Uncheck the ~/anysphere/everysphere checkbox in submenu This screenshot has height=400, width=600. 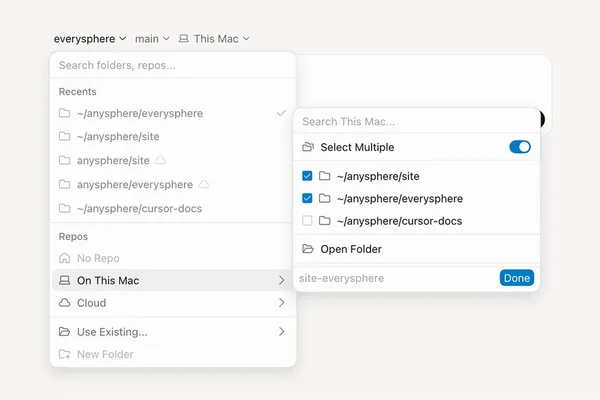tap(307, 198)
